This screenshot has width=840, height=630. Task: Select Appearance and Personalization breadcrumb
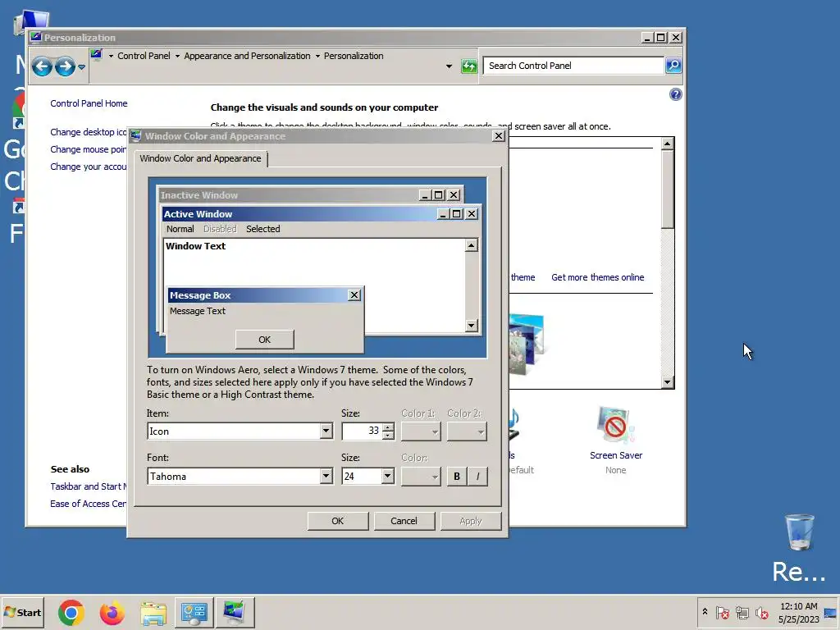(x=247, y=56)
